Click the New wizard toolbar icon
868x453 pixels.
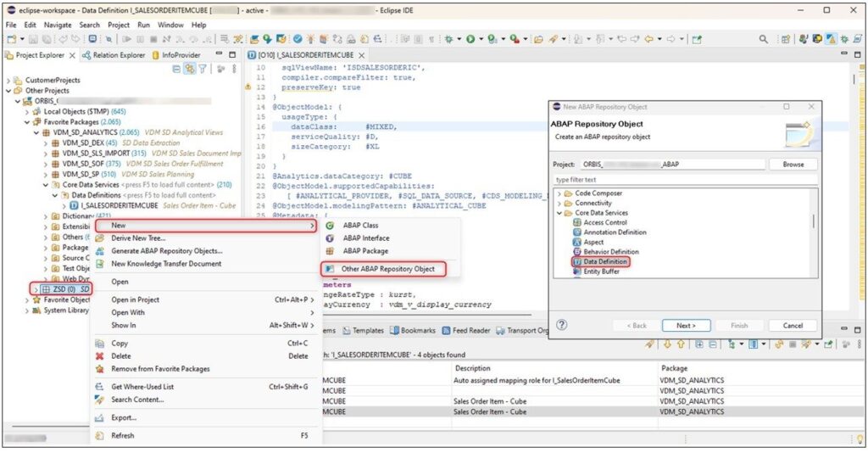(x=12, y=39)
